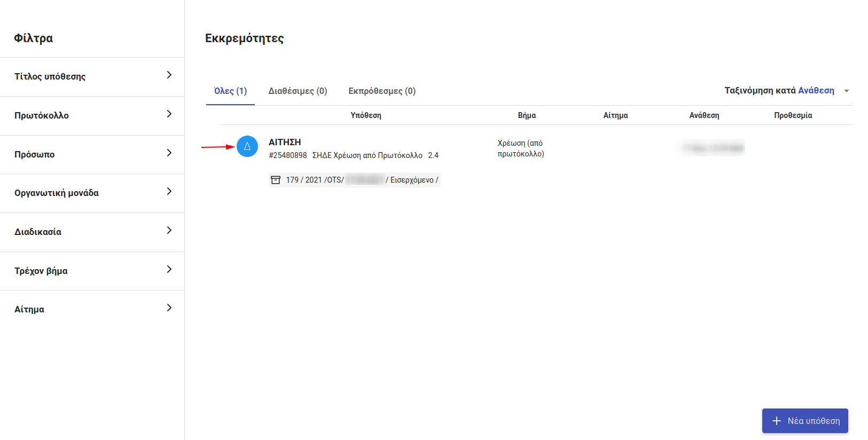Switch to the Διαθέσιμες (0) tab
Screen dimensions: 868x440
(x=298, y=91)
